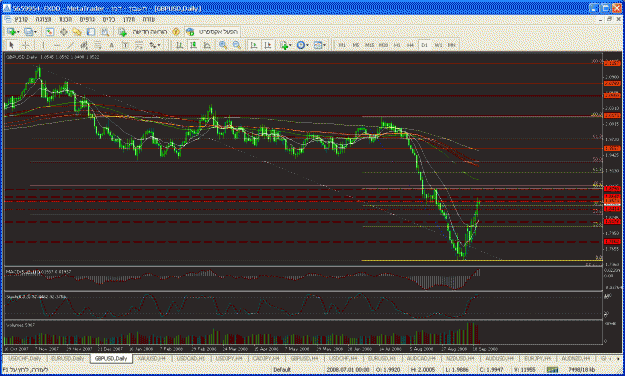The height and width of the screenshot is (376, 625).
Task: Select the Vertical Line tool
Action: (43, 45)
